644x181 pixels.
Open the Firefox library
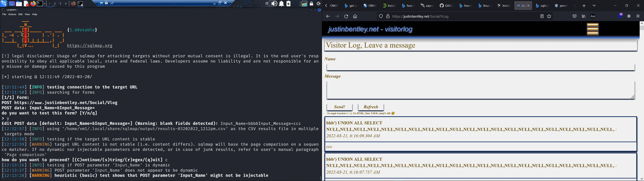pos(584,16)
